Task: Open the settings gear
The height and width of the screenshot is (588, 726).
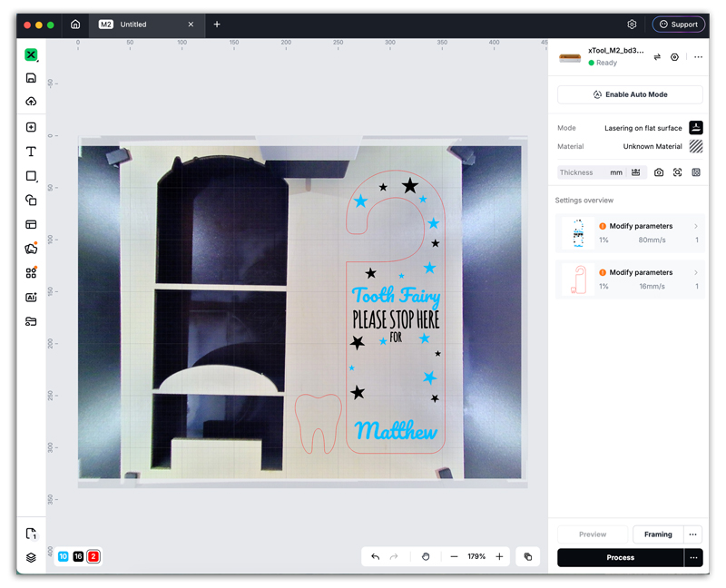Action: coord(632,24)
